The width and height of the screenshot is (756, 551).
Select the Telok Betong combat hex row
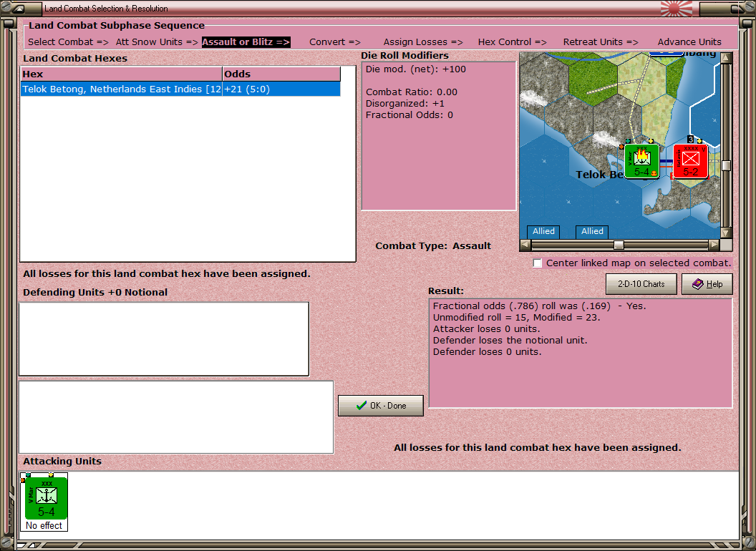point(180,89)
